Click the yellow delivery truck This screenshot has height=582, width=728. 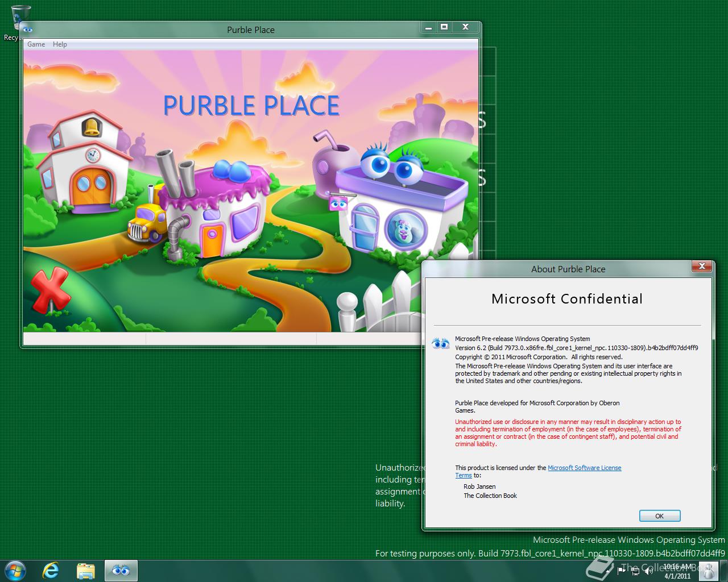pos(146,224)
